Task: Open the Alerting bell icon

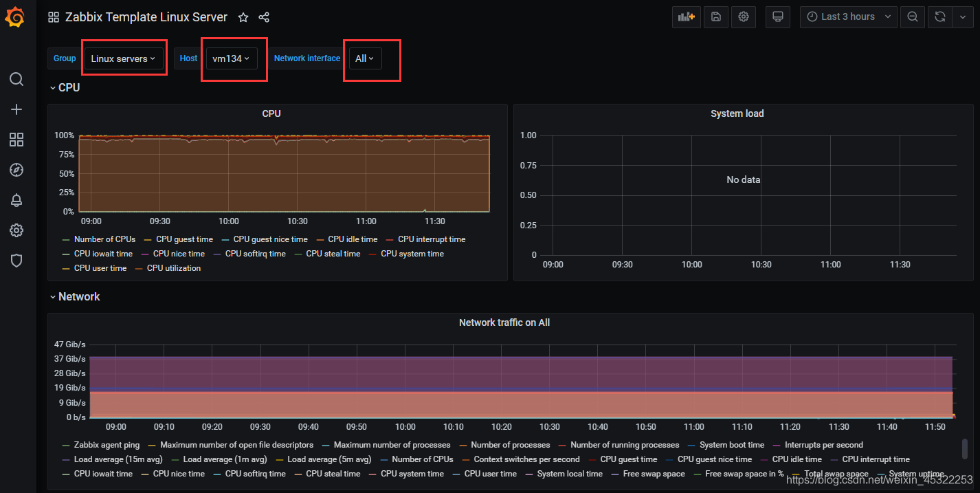Action: (16, 200)
